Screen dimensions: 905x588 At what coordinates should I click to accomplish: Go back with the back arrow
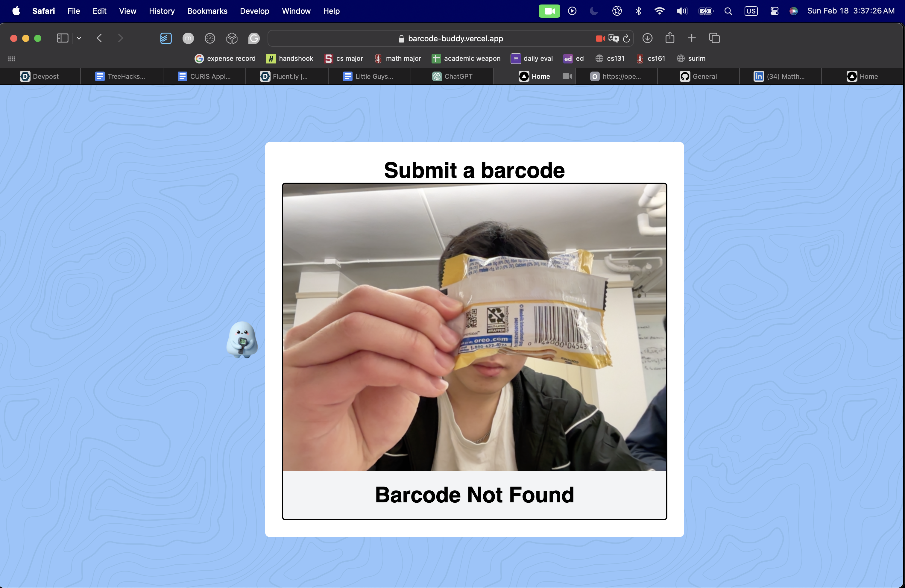pos(99,38)
